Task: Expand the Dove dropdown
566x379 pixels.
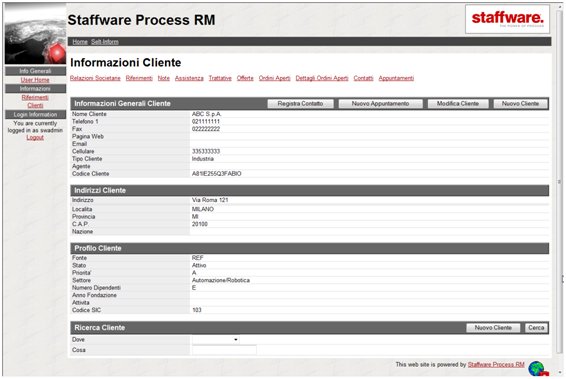Action: pyautogui.click(x=215, y=340)
